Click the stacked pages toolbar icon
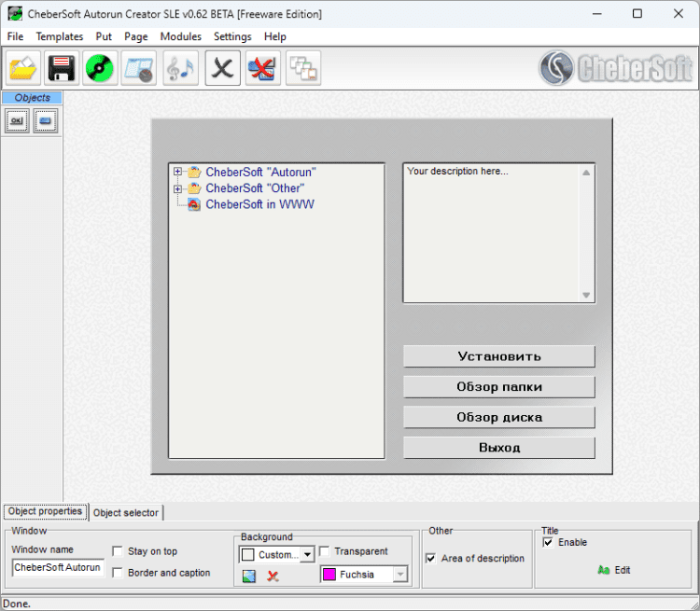 [303, 68]
